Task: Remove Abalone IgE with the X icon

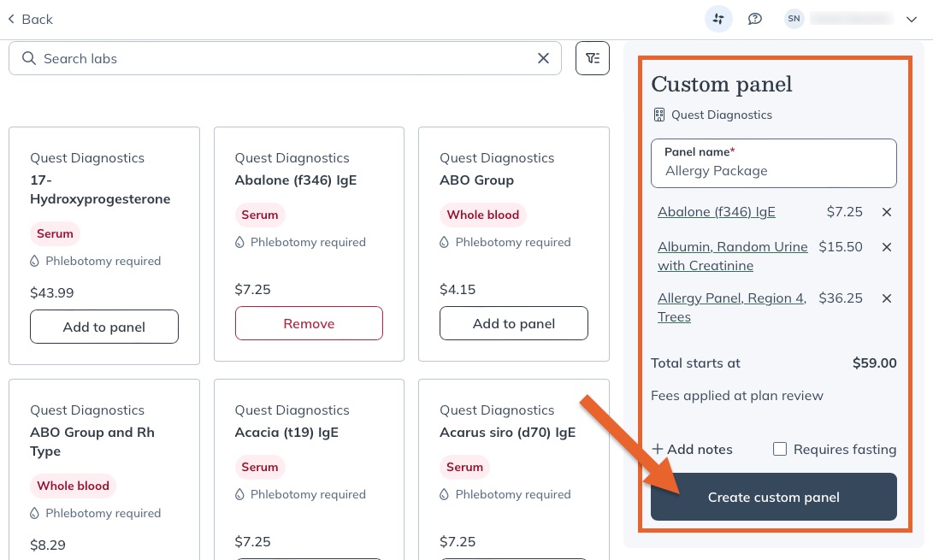Action: tap(887, 212)
